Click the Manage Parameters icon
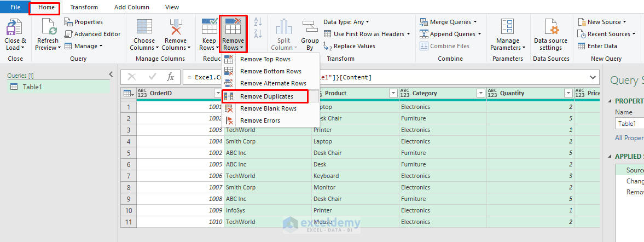The image size is (644, 242). 508,27
